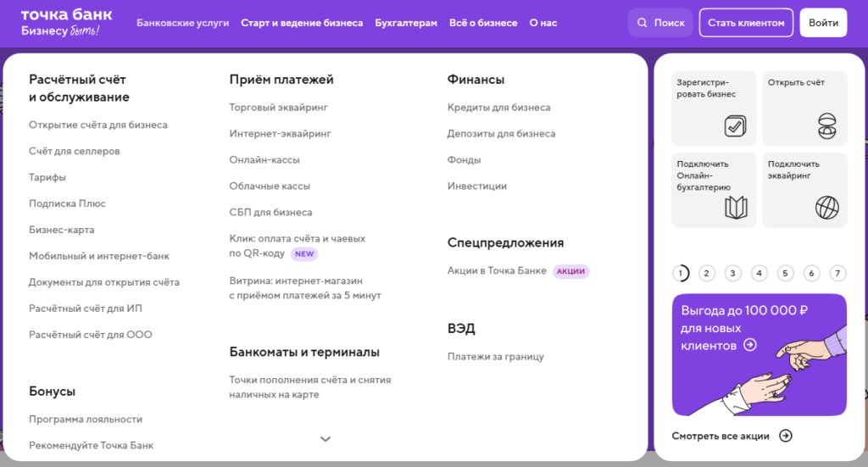Open Счёт для селлеров

coord(75,151)
